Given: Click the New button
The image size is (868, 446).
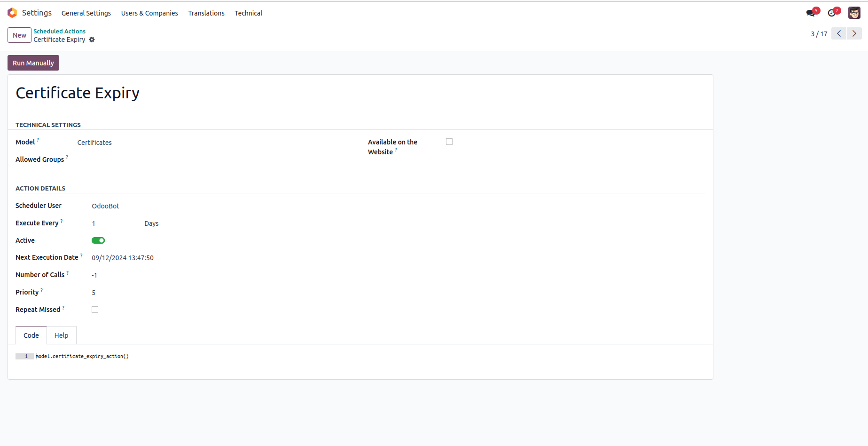Looking at the screenshot, I should (x=19, y=35).
